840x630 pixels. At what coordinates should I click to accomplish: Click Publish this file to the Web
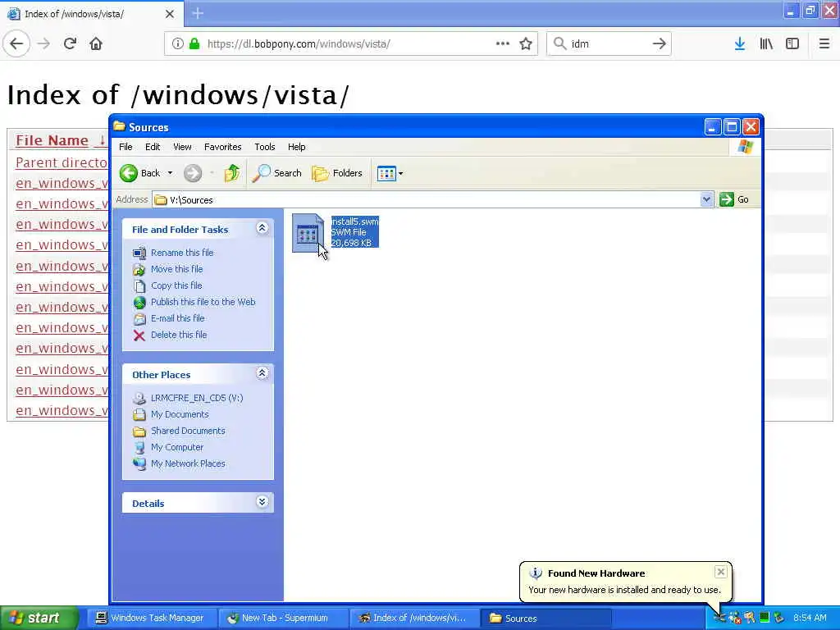[203, 302]
